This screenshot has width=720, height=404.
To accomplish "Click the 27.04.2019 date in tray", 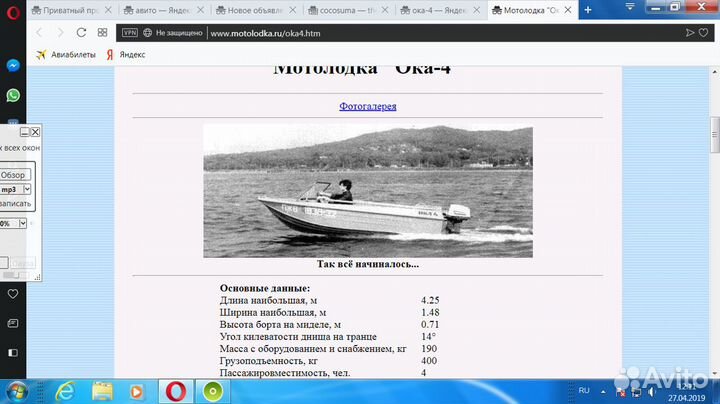I will coord(686,398).
